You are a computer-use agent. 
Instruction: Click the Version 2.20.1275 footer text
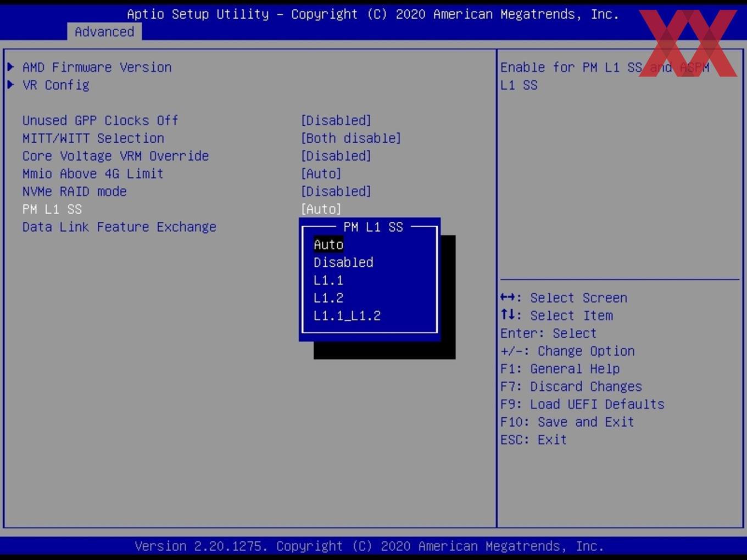click(369, 546)
